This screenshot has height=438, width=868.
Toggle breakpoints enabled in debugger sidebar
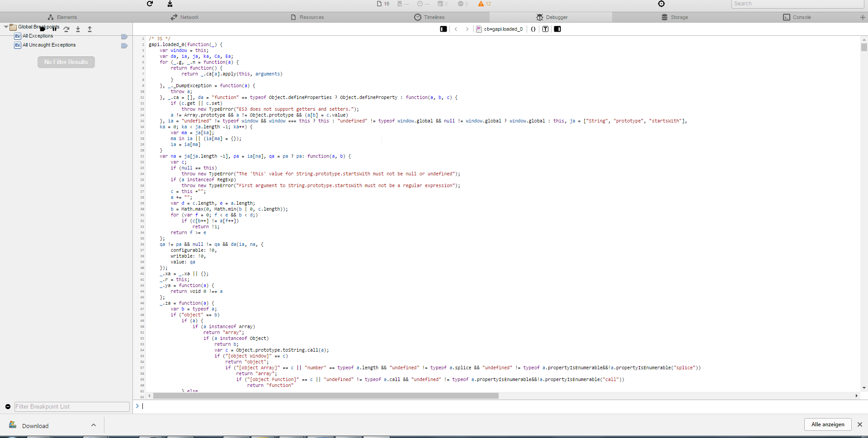pyautogui.click(x=42, y=28)
